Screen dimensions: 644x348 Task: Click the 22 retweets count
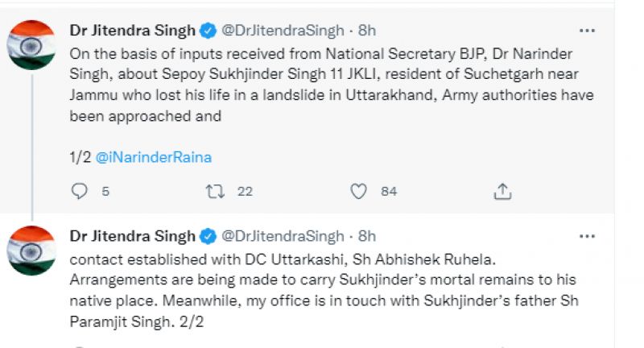coord(245,191)
